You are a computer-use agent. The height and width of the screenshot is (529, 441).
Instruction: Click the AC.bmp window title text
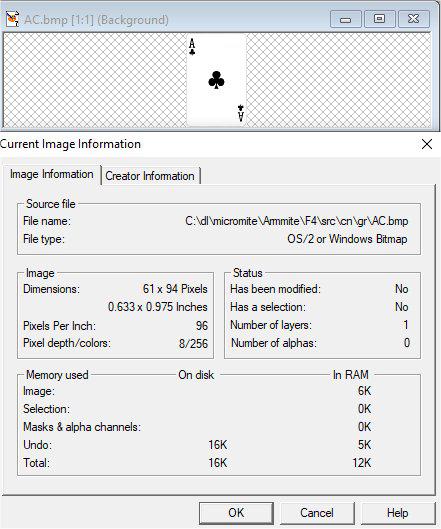pos(97,20)
